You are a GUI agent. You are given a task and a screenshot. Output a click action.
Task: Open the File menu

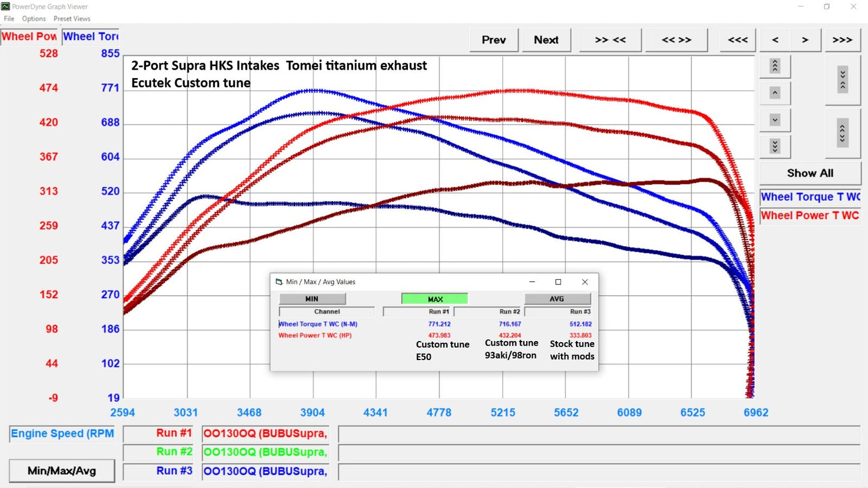[x=9, y=19]
